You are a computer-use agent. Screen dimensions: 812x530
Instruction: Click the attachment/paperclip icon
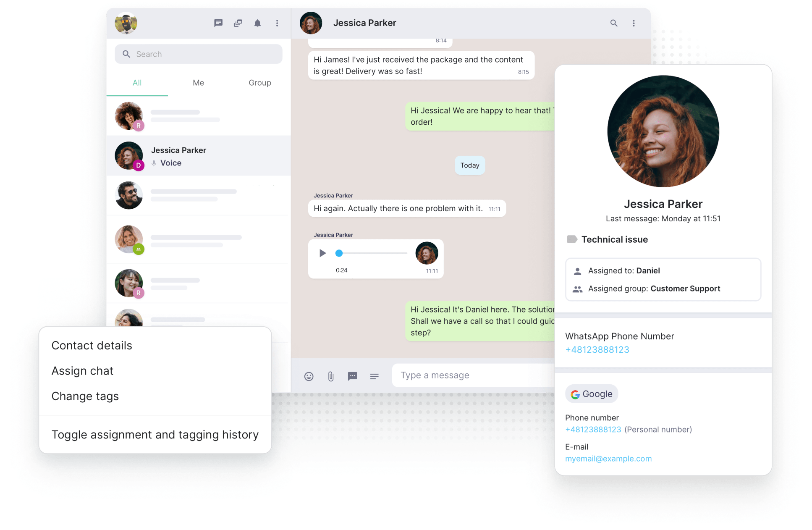coord(330,375)
